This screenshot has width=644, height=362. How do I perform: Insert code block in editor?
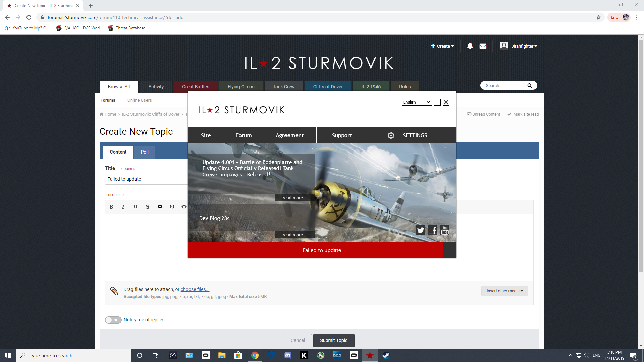(x=184, y=207)
